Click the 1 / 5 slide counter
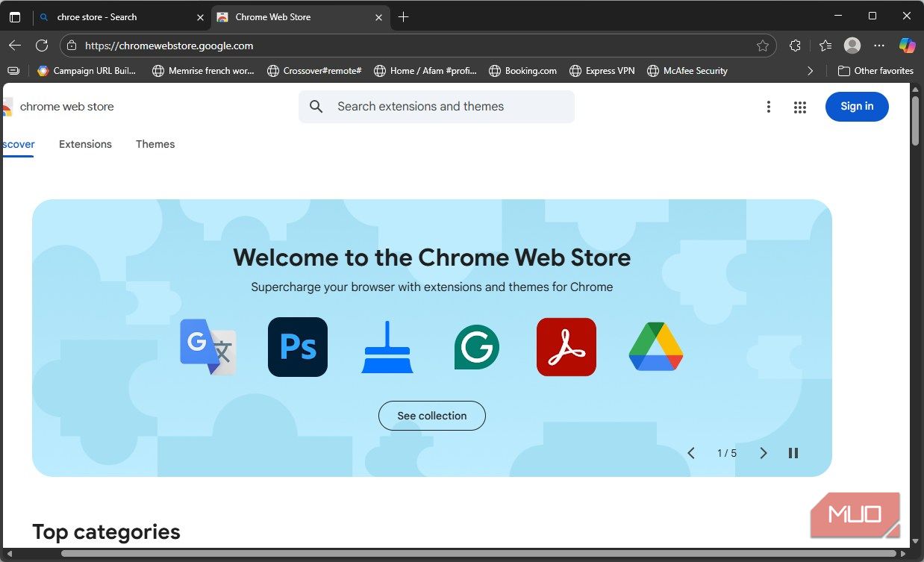Screen dimensions: 924x562 pyautogui.click(x=727, y=453)
